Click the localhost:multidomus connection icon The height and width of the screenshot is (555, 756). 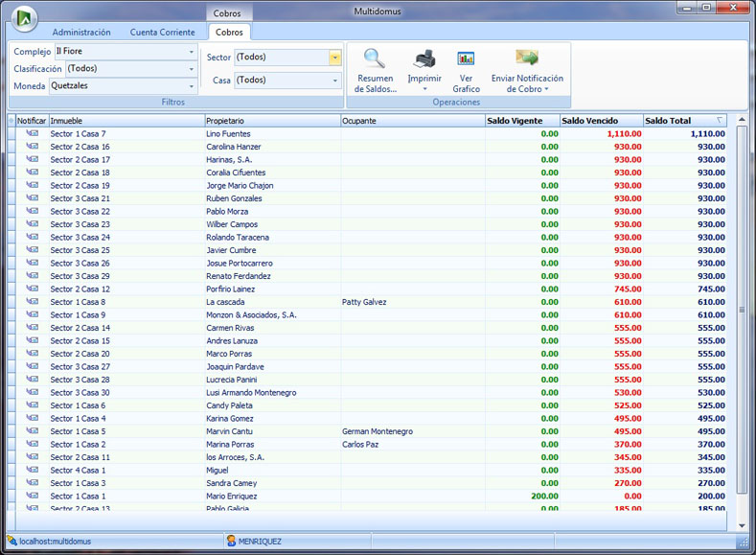coord(12,542)
